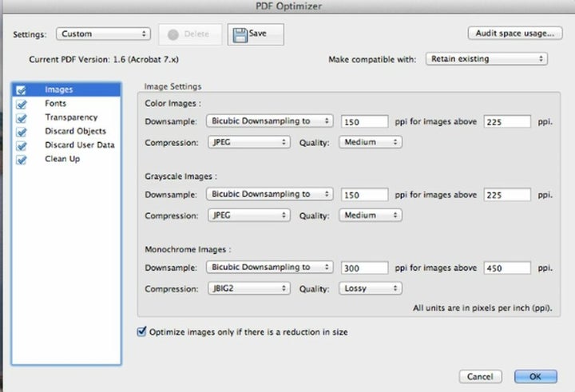Select Fonts in the left panel list
575x392 pixels.
(x=56, y=104)
